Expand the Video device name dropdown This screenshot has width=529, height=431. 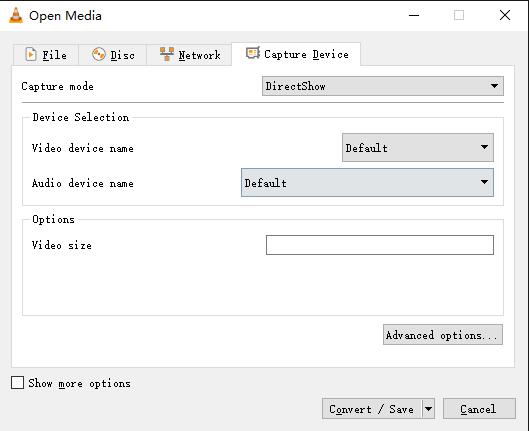[x=418, y=147]
